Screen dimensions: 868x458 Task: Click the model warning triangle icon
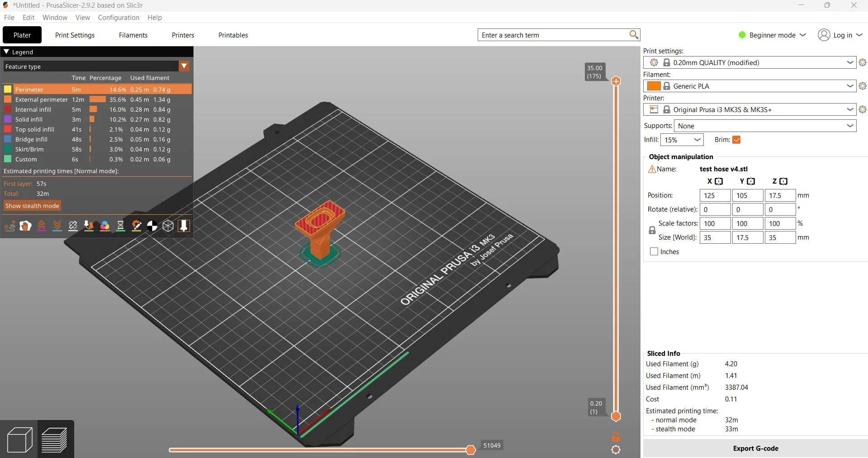click(652, 169)
